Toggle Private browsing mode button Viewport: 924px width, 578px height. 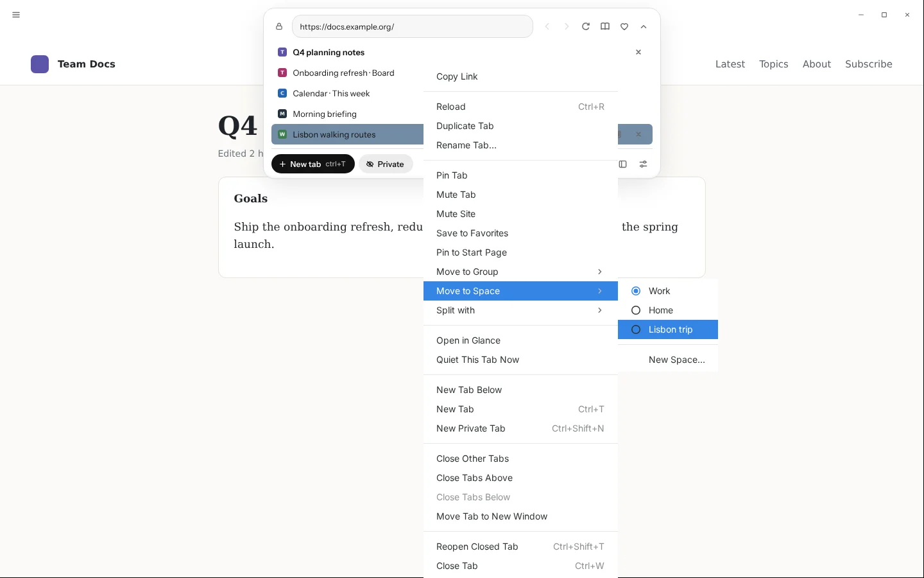(x=386, y=164)
